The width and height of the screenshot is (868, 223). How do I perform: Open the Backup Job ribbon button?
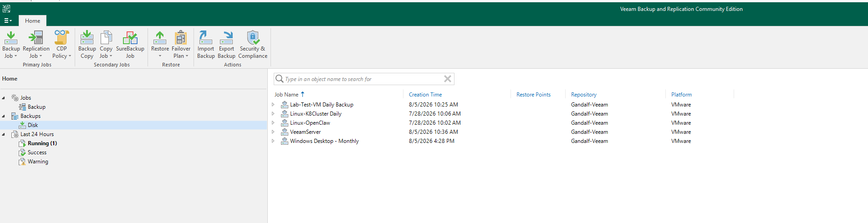pos(11,45)
